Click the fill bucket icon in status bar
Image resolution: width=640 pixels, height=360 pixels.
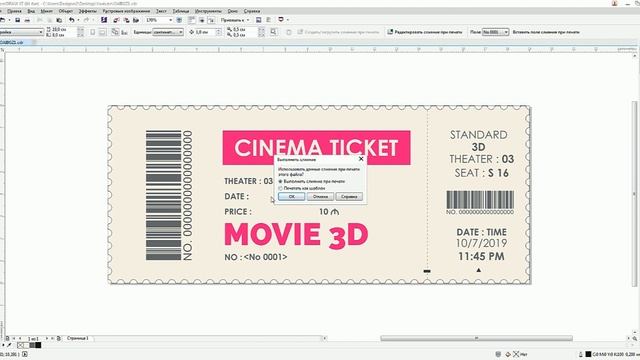508,354
